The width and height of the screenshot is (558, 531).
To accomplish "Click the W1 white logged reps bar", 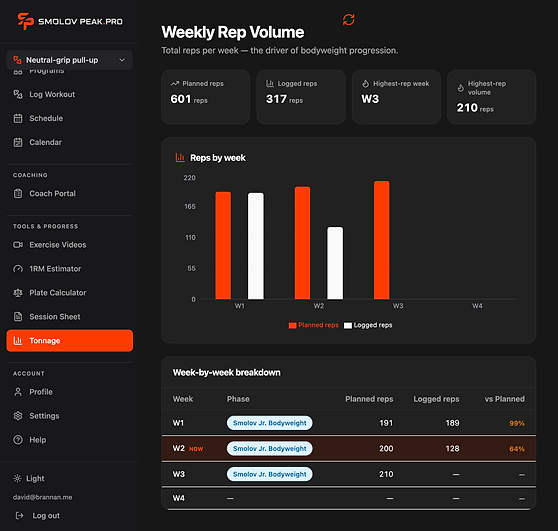I will 256,246.
